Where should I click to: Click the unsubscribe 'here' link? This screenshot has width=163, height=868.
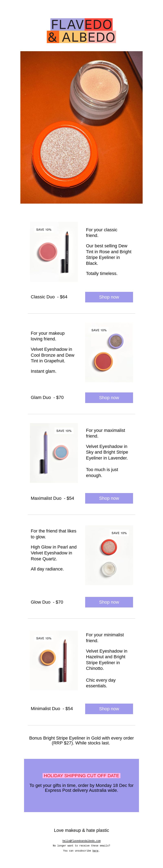(95, 851)
